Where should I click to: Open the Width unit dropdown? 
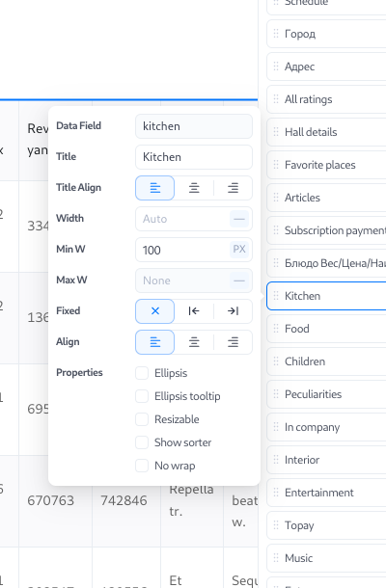pos(239,219)
